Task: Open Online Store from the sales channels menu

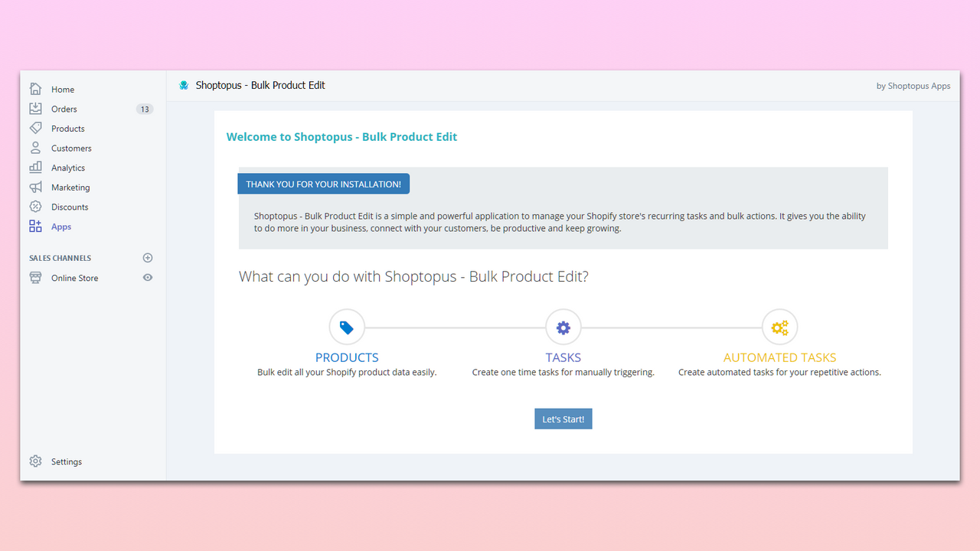Action: [74, 278]
